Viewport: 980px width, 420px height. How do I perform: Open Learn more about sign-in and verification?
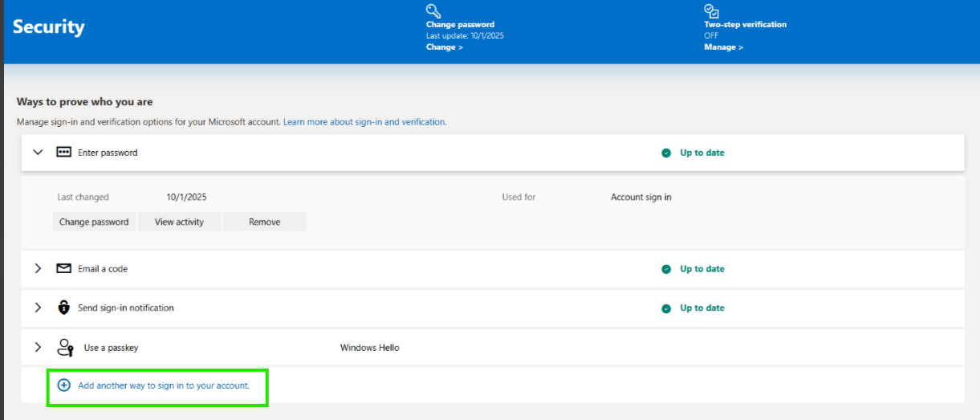[364, 122]
